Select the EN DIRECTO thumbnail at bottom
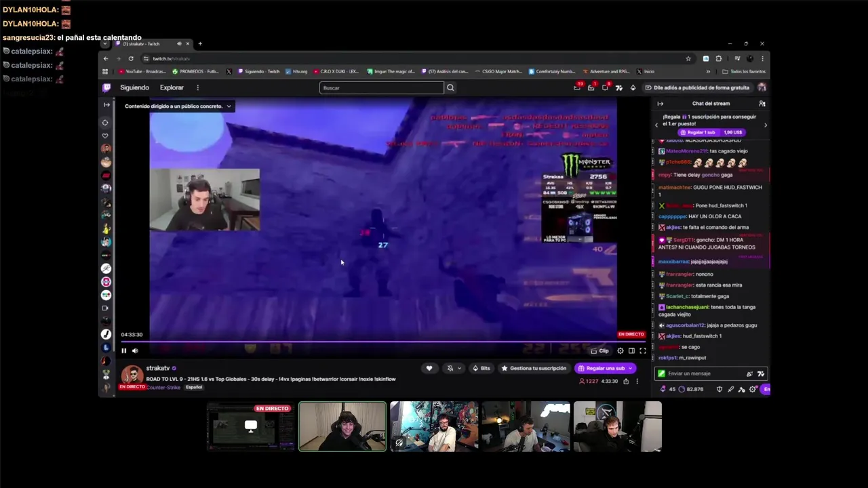The width and height of the screenshot is (868, 488). (x=250, y=426)
